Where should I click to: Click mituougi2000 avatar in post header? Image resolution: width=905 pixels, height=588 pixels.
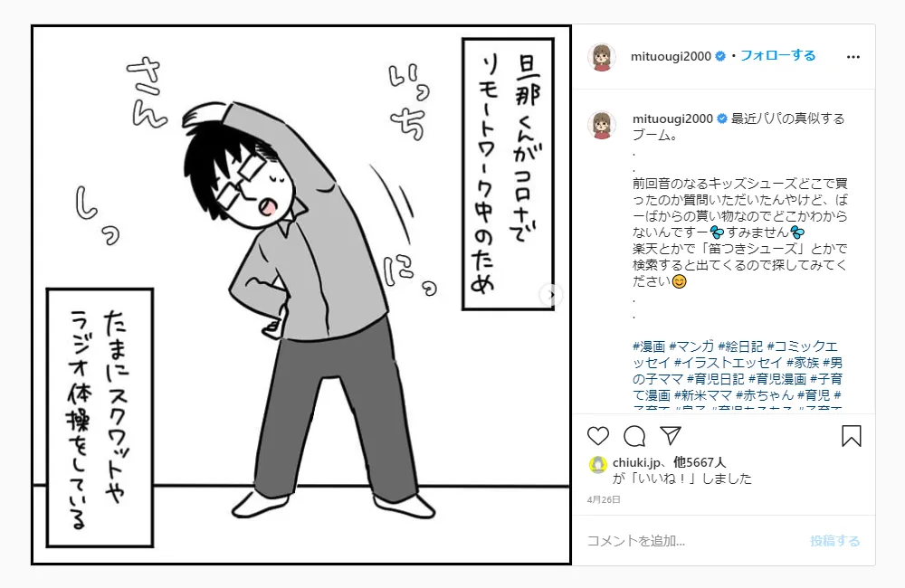pyautogui.click(x=602, y=57)
